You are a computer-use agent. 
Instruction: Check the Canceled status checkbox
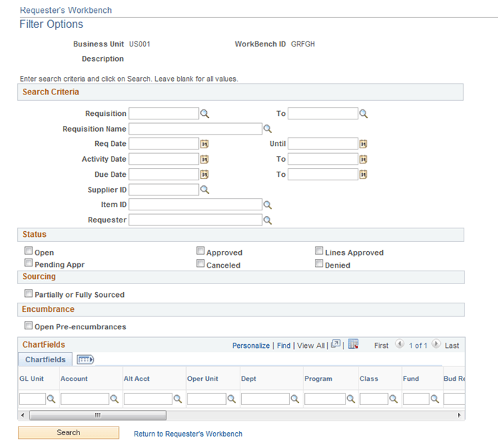coord(200,263)
